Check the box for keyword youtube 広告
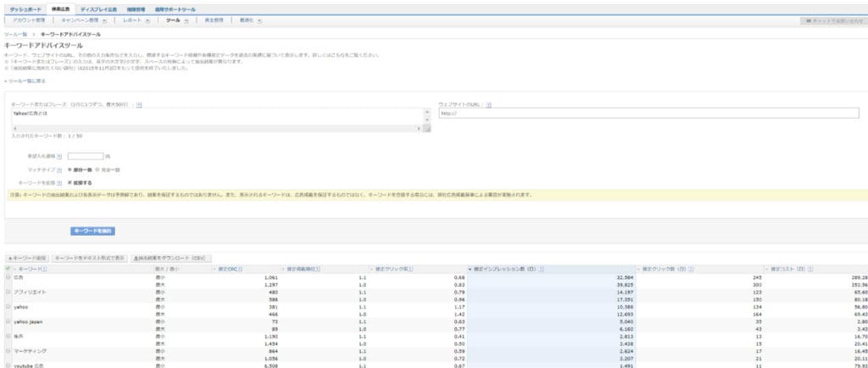This screenshot has height=368, width=868. tap(8, 365)
